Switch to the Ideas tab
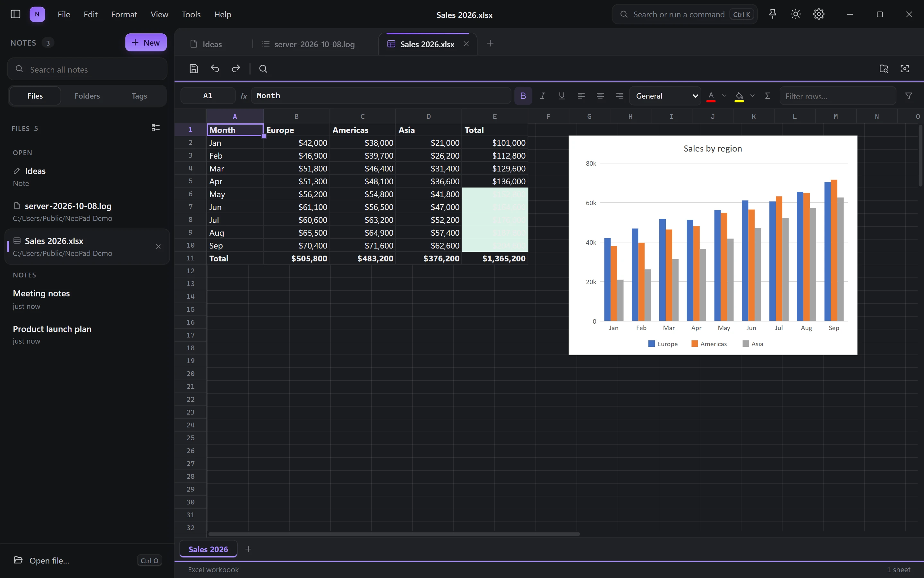This screenshot has width=924, height=578. (212, 44)
